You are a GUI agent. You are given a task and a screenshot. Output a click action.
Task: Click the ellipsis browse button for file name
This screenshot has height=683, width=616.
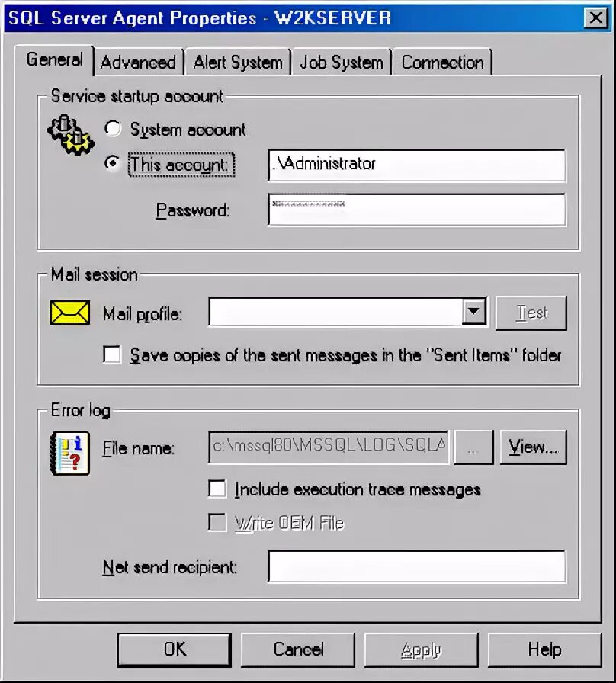click(x=473, y=447)
